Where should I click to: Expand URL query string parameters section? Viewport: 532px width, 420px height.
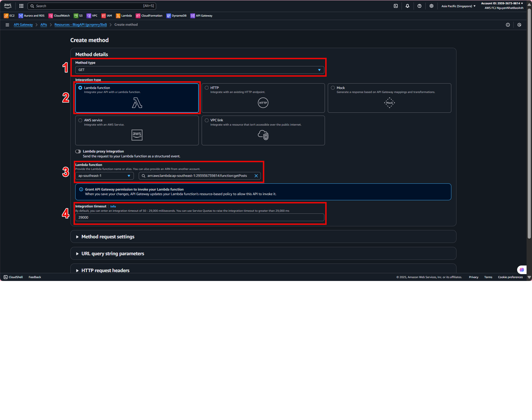(x=113, y=254)
